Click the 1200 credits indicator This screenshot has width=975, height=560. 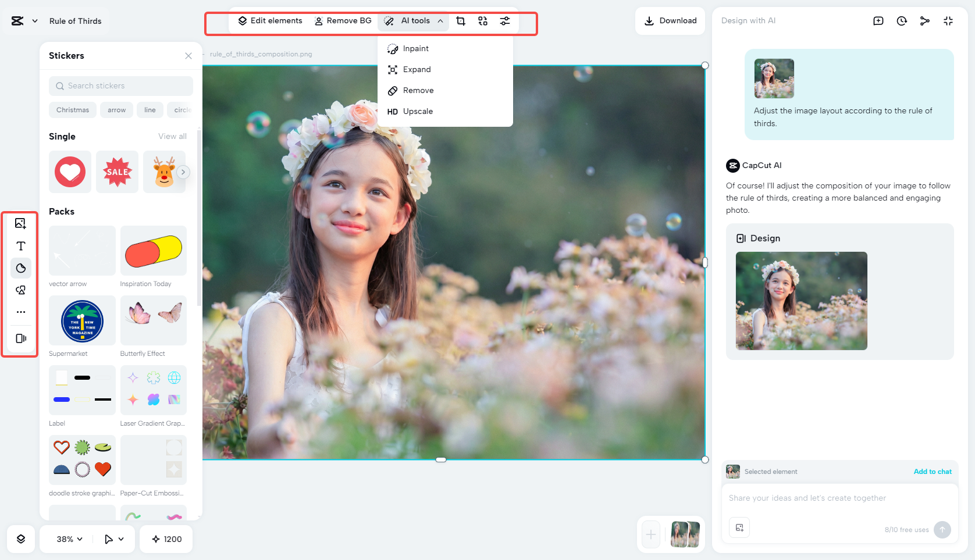pos(166,539)
